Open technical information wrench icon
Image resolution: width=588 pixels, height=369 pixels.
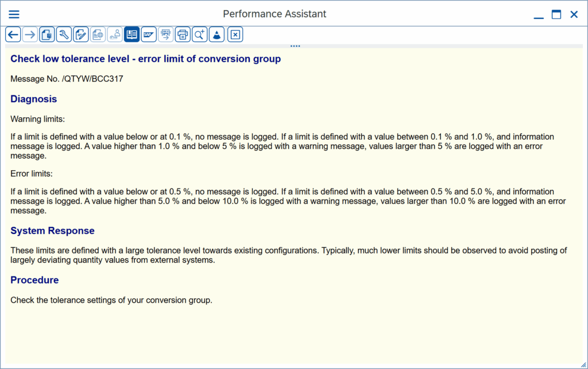pos(64,34)
